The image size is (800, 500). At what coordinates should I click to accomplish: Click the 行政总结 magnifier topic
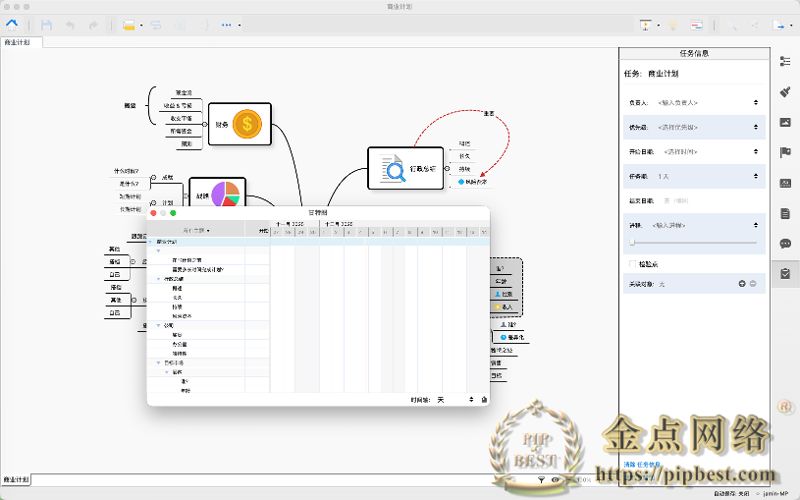[406, 168]
